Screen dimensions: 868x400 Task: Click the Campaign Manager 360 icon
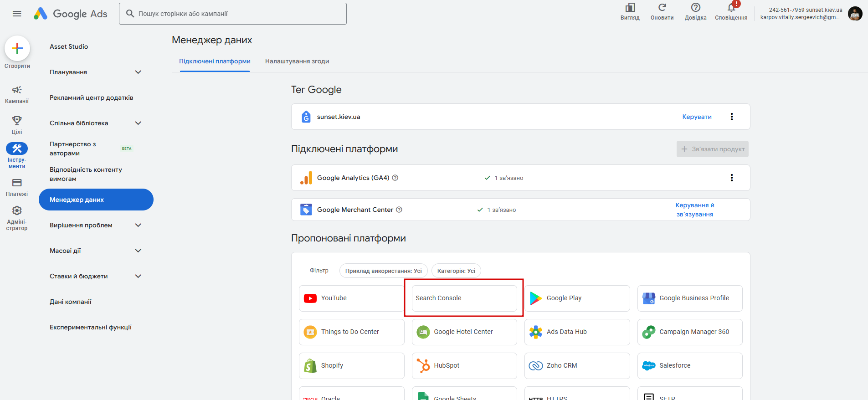(x=649, y=332)
